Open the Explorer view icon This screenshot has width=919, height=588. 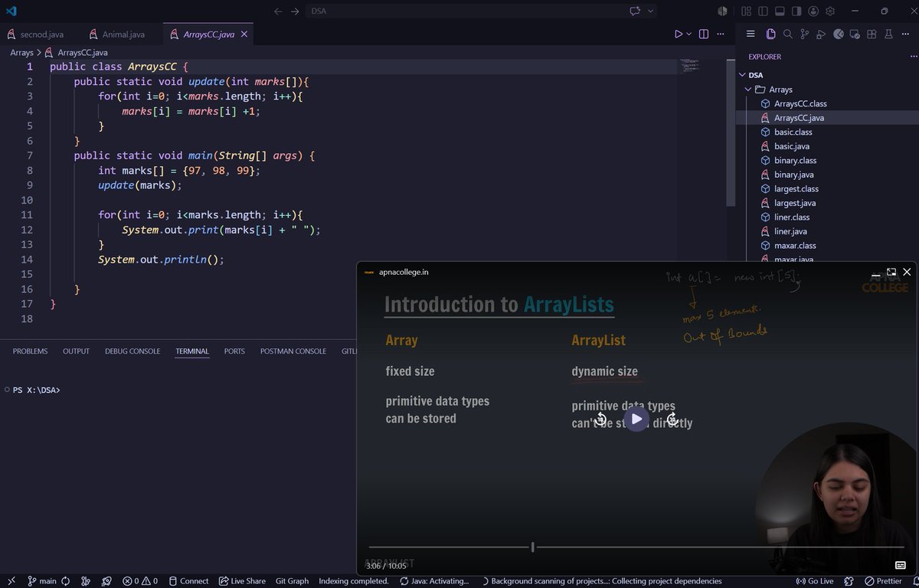click(x=770, y=34)
